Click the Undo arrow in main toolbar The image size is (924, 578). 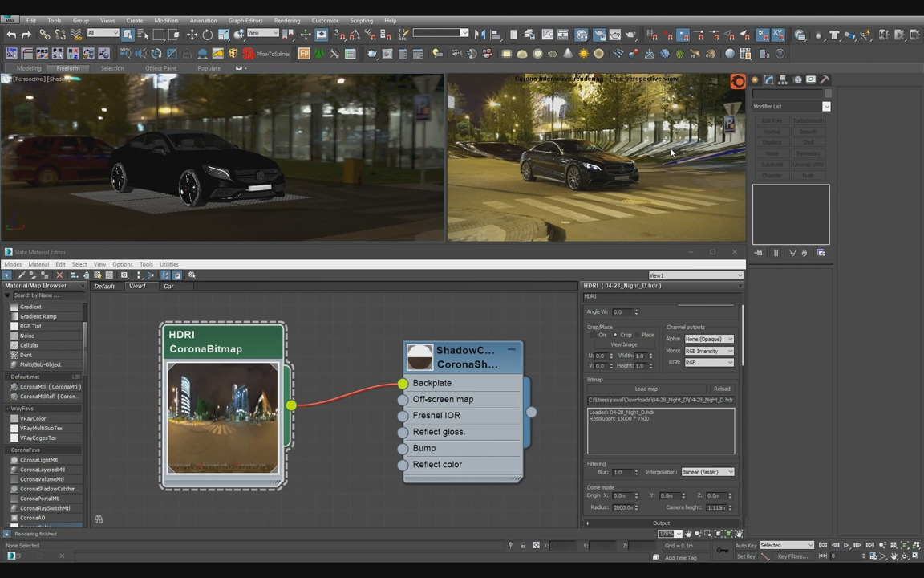coord(11,35)
